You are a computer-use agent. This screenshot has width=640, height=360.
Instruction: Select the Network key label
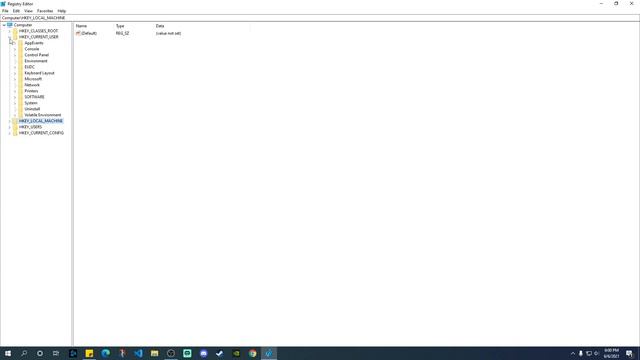point(32,85)
